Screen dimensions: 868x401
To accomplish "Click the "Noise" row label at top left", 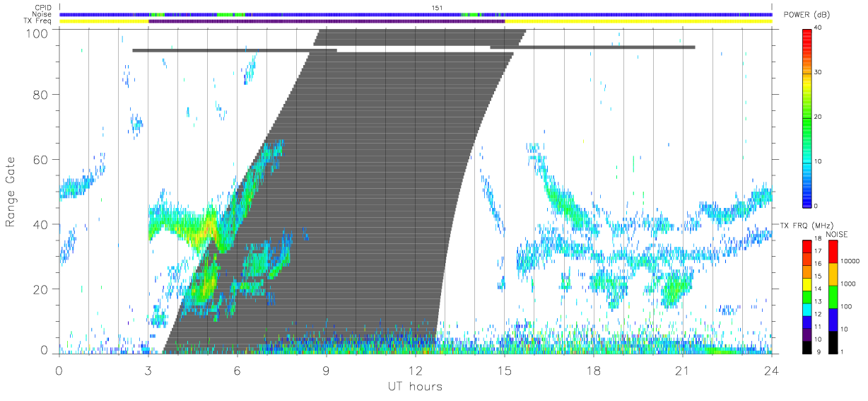I will coord(42,14).
